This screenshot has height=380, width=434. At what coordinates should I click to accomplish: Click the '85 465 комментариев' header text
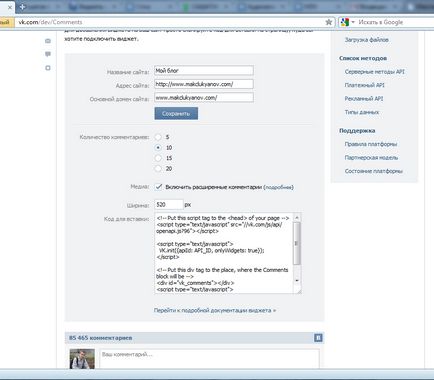pos(100,338)
